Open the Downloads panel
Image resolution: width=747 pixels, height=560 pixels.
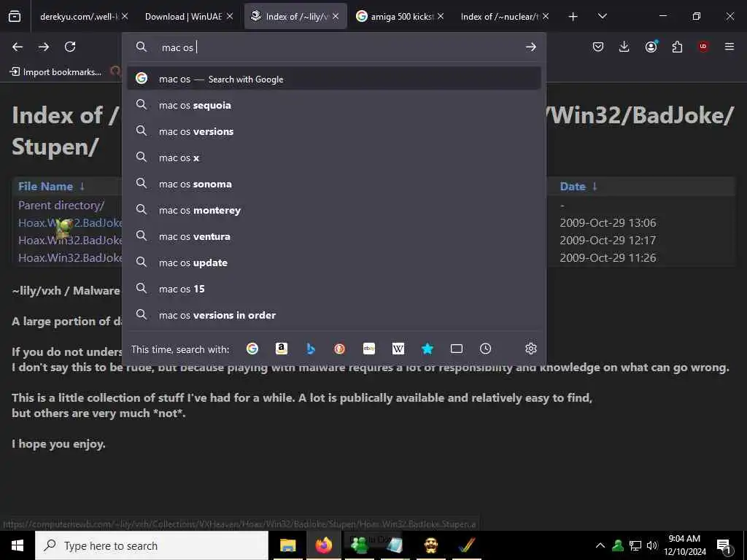pyautogui.click(x=624, y=47)
